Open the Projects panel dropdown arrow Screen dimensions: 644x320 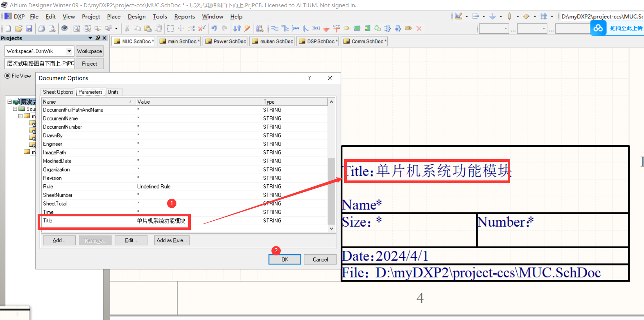pos(90,38)
